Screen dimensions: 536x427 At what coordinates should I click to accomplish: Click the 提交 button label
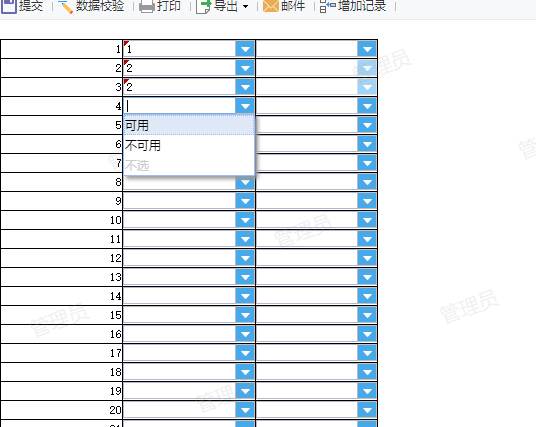pos(31,6)
